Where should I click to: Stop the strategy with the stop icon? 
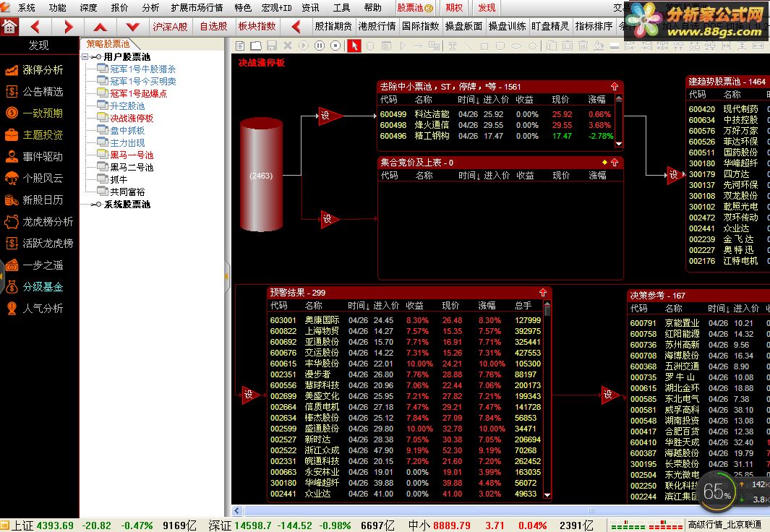point(335,46)
